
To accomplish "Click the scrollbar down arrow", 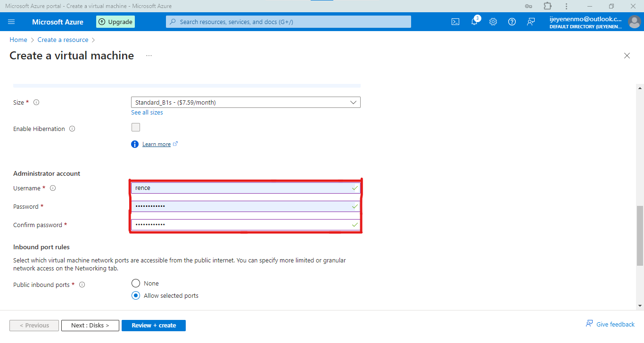I will 640,306.
